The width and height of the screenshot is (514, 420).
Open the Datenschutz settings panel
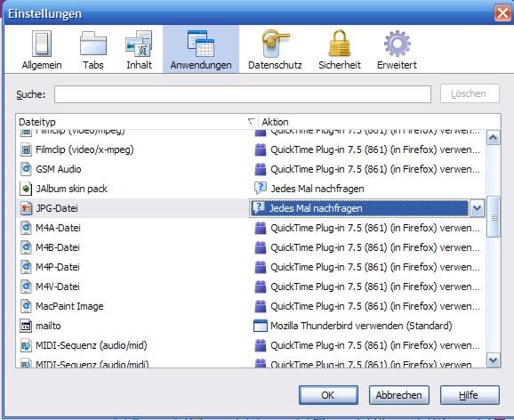pyautogui.click(x=275, y=50)
